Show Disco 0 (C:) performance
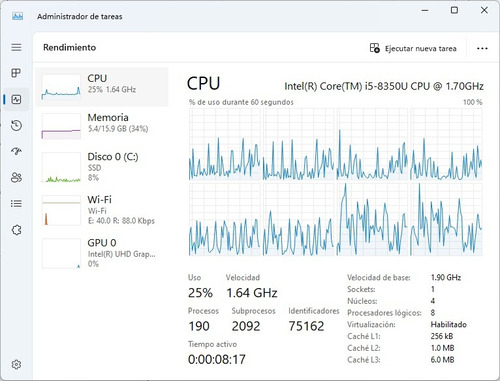The image size is (500, 381). coord(102,167)
